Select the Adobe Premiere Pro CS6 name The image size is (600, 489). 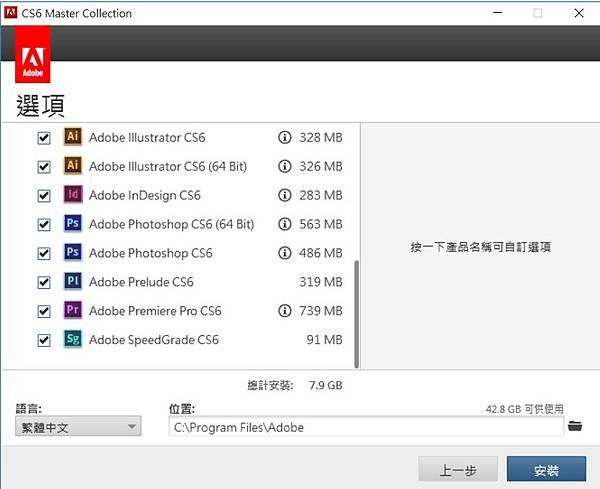click(155, 311)
